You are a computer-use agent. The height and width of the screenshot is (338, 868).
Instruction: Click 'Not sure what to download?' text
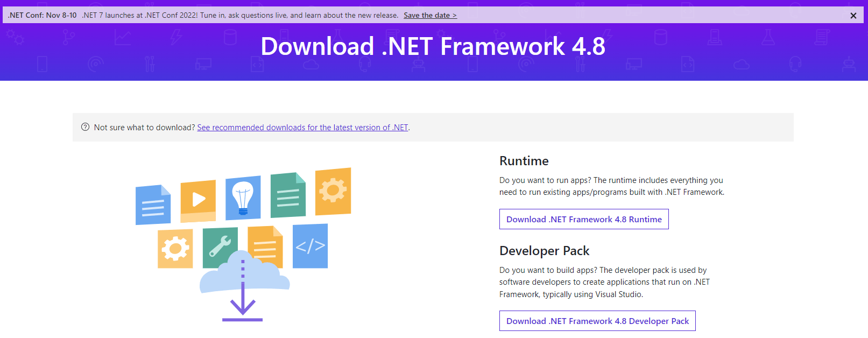144,128
